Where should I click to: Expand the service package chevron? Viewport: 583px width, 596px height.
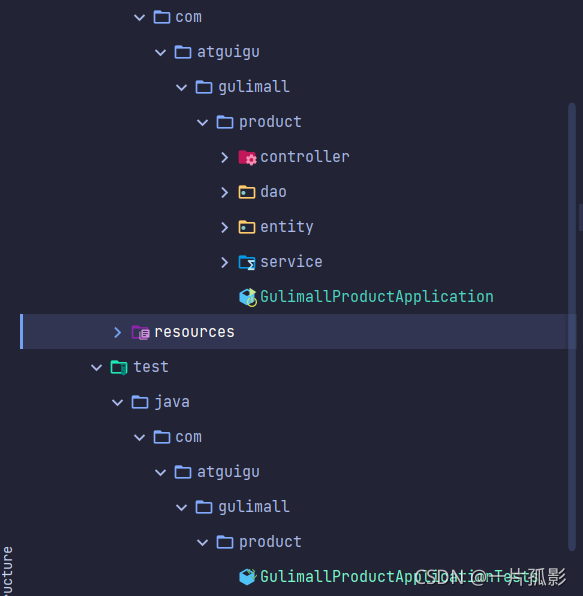tap(224, 262)
